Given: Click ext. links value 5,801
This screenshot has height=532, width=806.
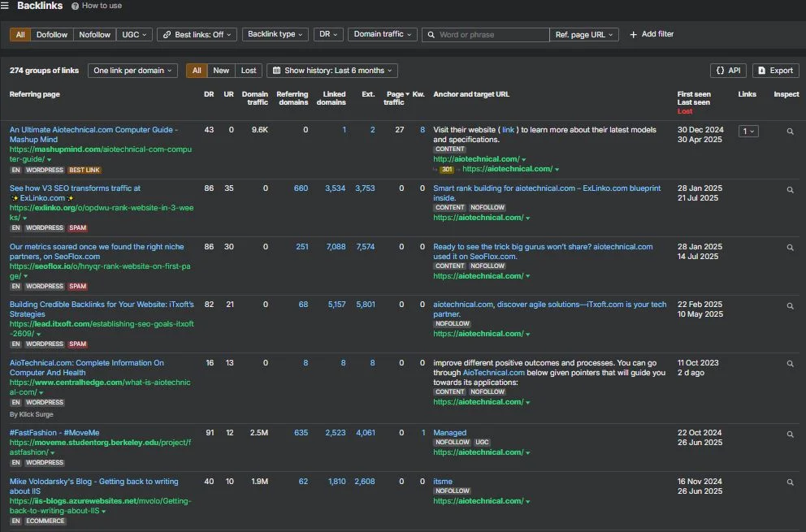Looking at the screenshot, I should tap(366, 305).
